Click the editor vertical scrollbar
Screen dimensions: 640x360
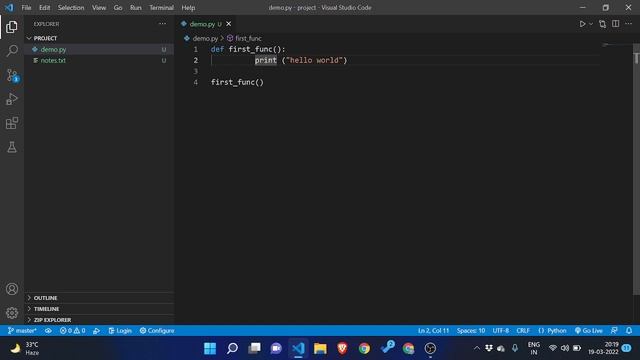(636, 169)
